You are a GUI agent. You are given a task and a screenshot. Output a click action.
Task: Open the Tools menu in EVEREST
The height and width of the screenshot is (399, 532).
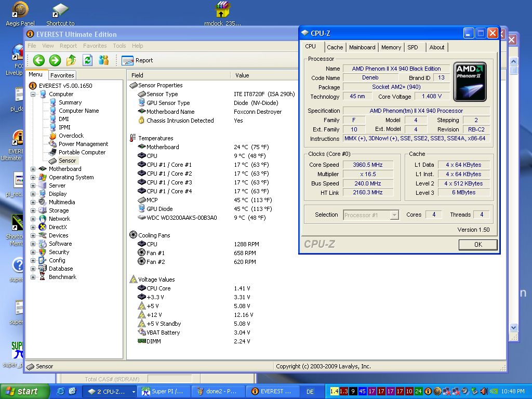point(119,46)
